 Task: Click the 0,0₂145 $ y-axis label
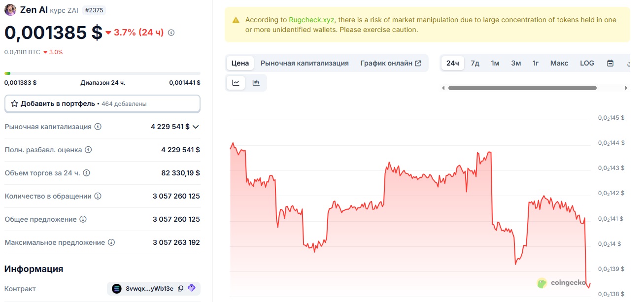(611, 118)
